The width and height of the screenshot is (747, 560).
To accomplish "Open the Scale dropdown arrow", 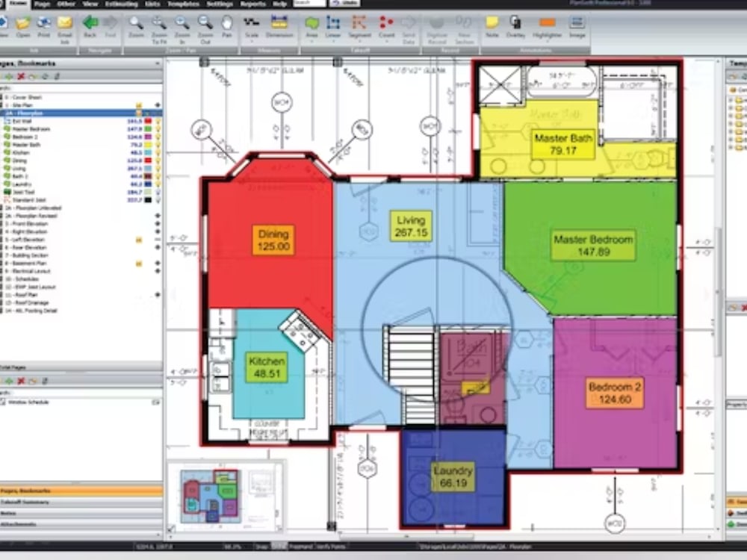I will 252,42.
